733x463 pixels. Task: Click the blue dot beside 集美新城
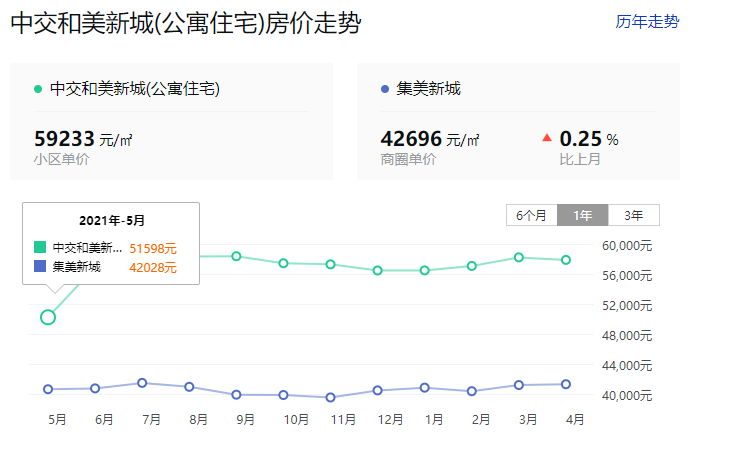[385, 89]
